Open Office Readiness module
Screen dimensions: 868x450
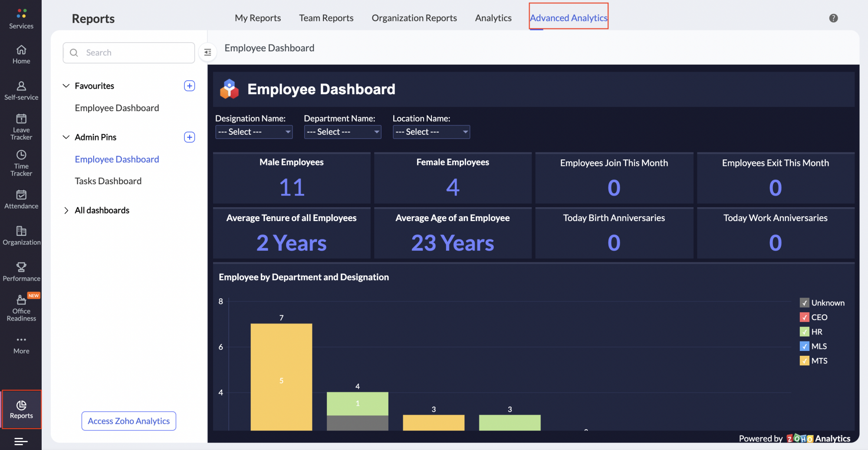[21, 308]
